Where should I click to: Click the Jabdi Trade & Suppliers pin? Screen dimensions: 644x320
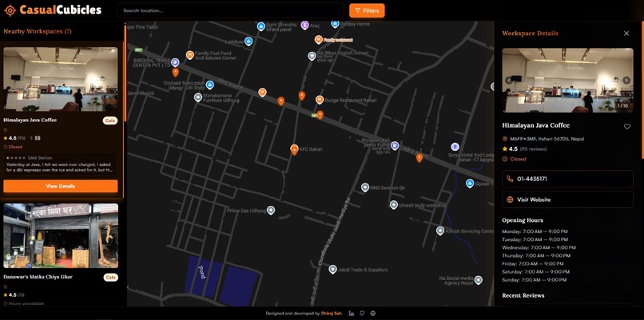(332, 270)
